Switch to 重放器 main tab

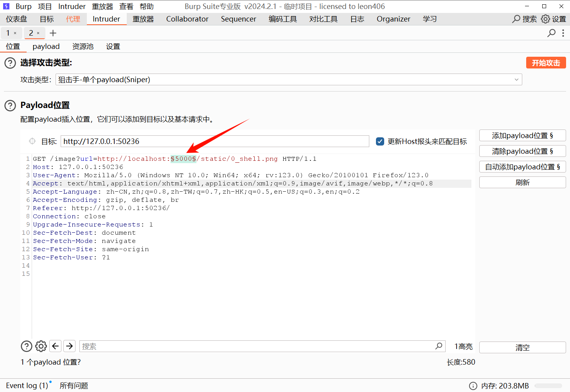pyautogui.click(x=143, y=19)
